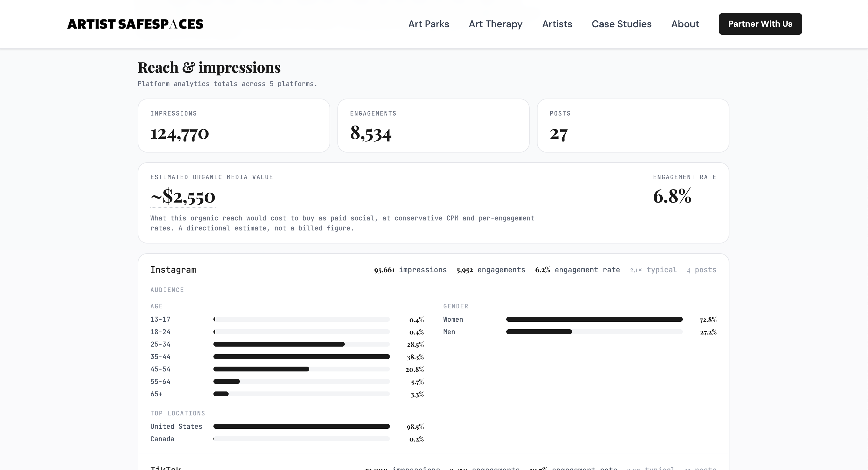The width and height of the screenshot is (868, 470).
Task: Click the Estimated Organic Media Value label
Action: pos(212,177)
